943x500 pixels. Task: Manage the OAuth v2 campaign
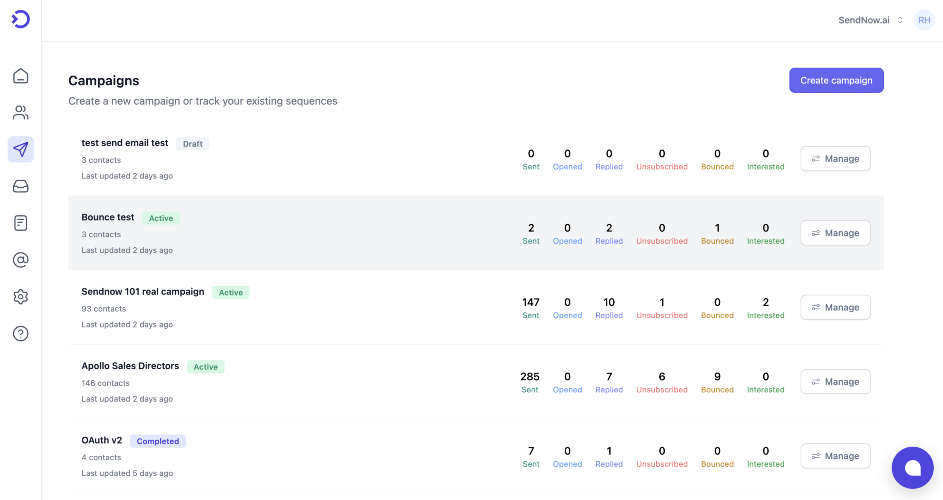(835, 456)
